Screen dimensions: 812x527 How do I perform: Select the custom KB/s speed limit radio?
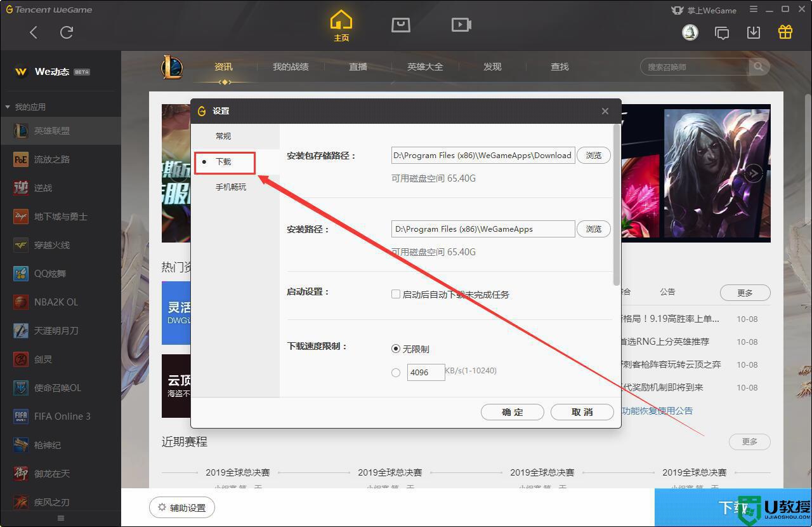click(x=396, y=373)
